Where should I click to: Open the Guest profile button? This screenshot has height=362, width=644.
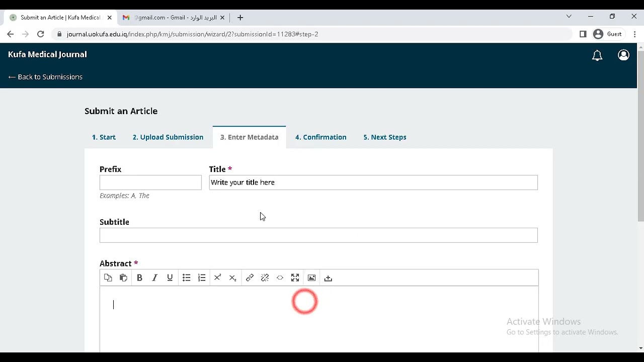608,34
